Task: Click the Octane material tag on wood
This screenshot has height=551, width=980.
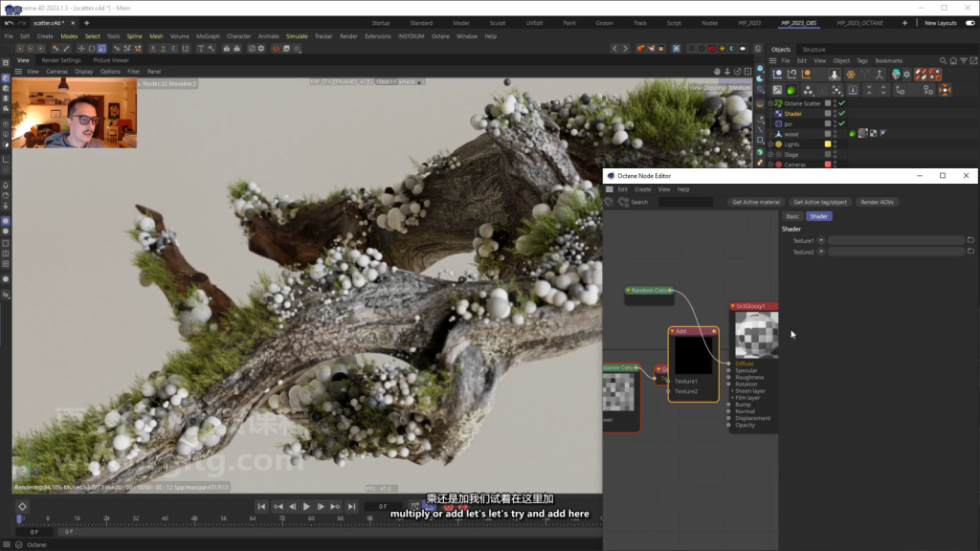Action: tap(863, 134)
